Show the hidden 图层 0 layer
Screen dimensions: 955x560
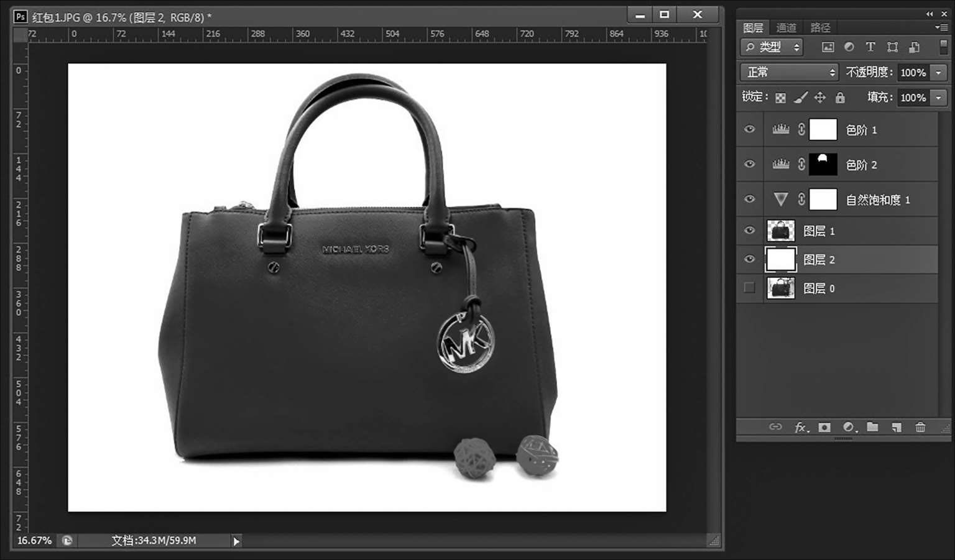coord(749,288)
